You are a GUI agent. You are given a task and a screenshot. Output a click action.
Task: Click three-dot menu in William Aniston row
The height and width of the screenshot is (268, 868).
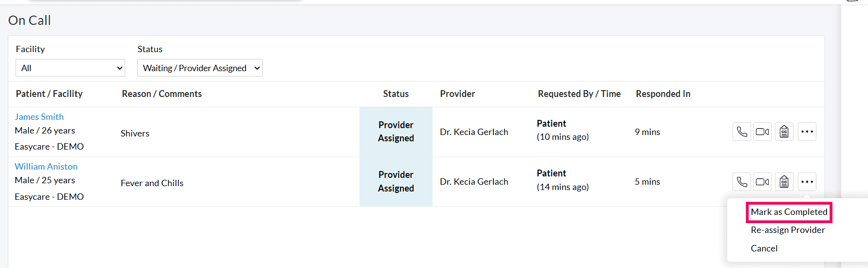(807, 182)
